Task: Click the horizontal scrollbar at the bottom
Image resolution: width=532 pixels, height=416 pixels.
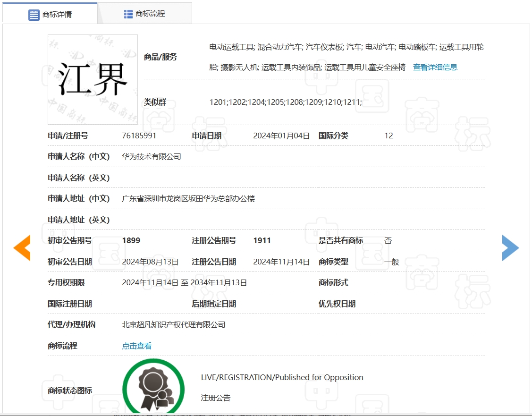Action: point(266,414)
